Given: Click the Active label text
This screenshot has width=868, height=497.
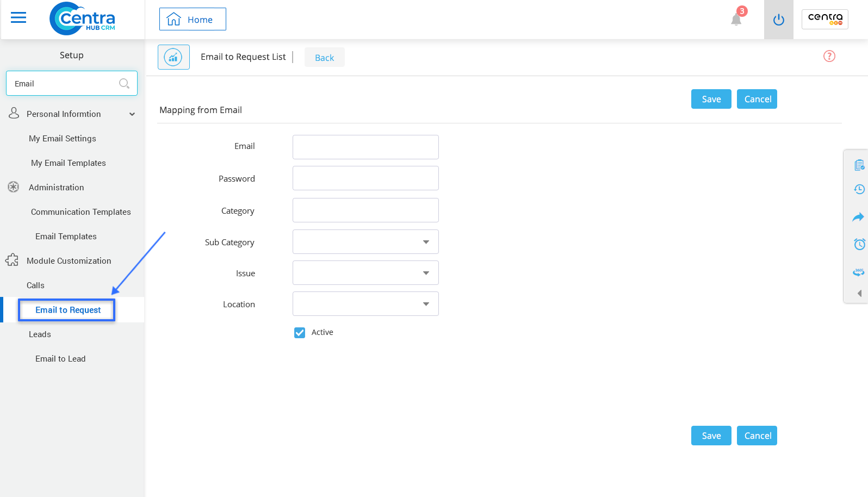Looking at the screenshot, I should pos(323,332).
